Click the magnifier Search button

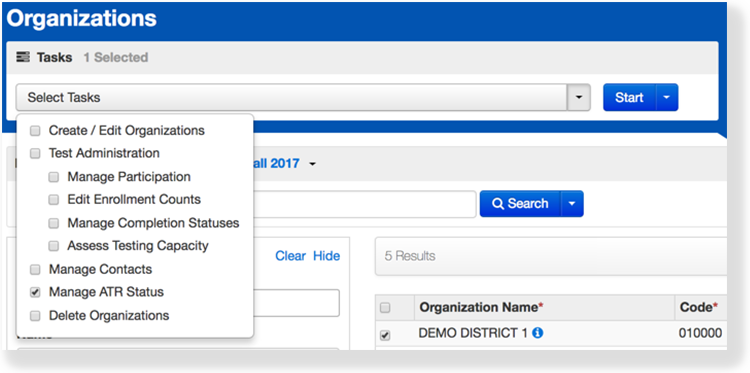tap(520, 204)
